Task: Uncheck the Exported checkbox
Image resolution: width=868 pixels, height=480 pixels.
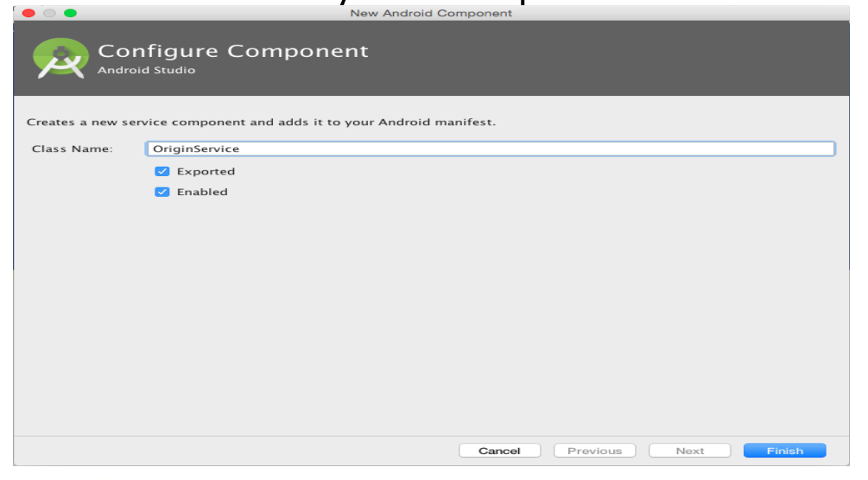Action: pos(162,172)
